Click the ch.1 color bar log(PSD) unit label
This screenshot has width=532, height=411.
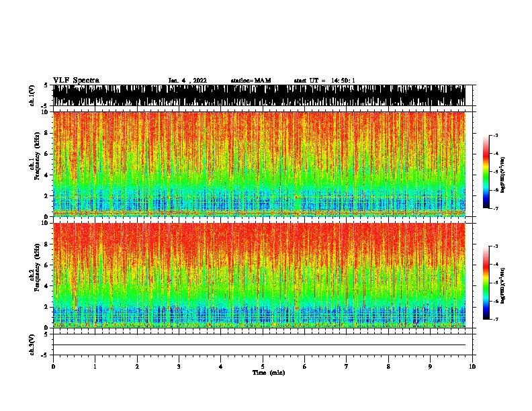coord(503,175)
